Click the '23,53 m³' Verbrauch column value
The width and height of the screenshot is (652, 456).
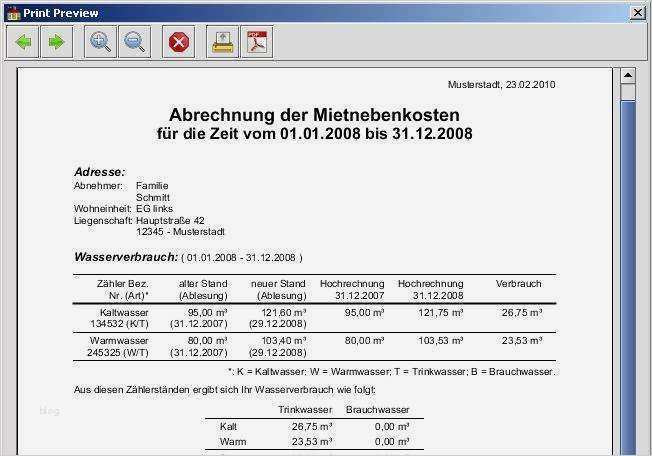tap(522, 341)
